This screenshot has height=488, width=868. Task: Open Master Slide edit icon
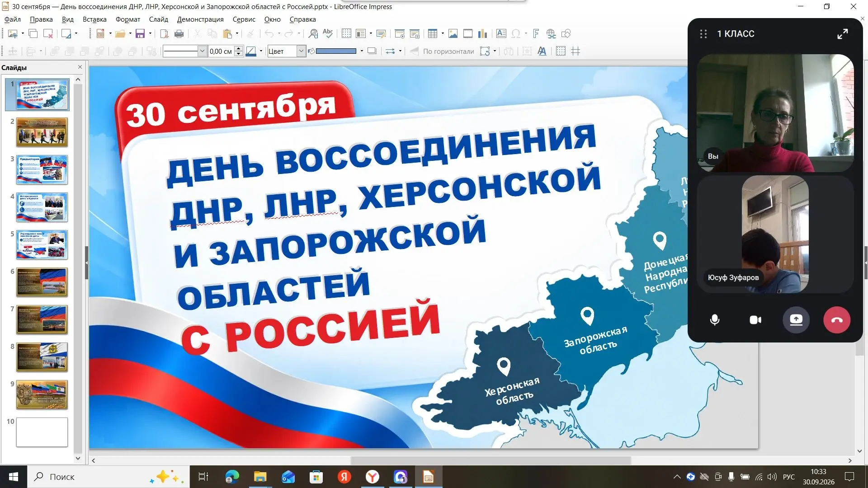(x=381, y=33)
